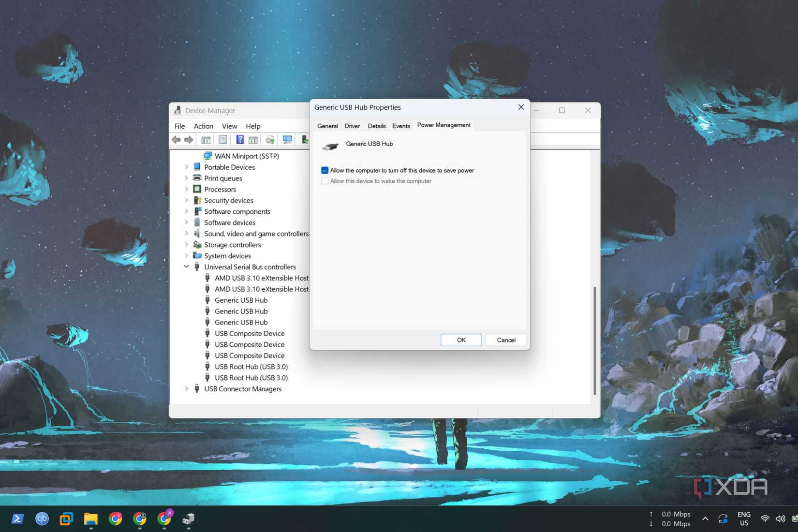This screenshot has width=798, height=532.
Task: Expand the Processors node
Action: [186, 189]
